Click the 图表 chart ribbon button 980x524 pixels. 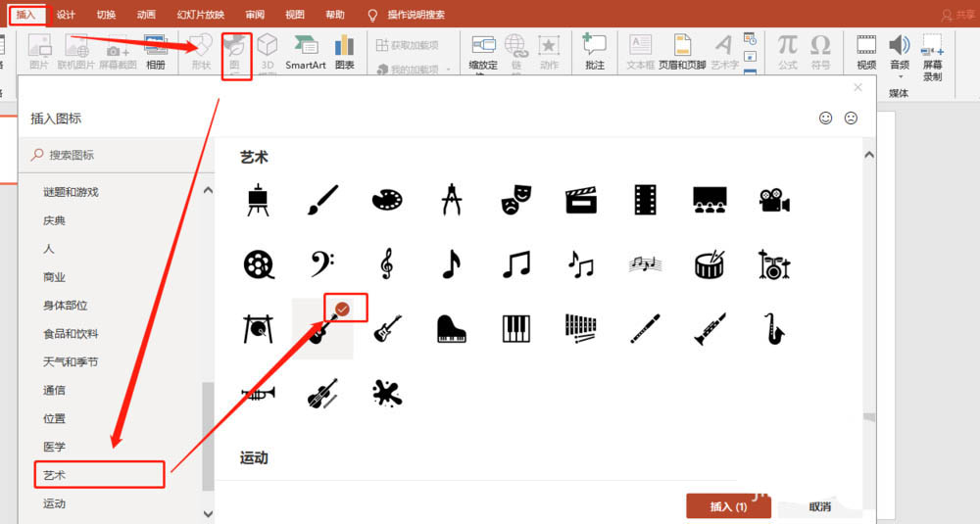(344, 52)
